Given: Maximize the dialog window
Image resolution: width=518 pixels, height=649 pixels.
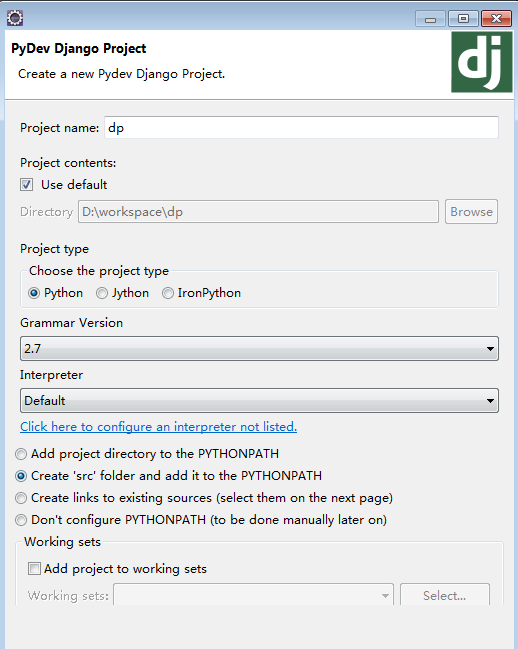Looking at the screenshot, I should click(463, 19).
